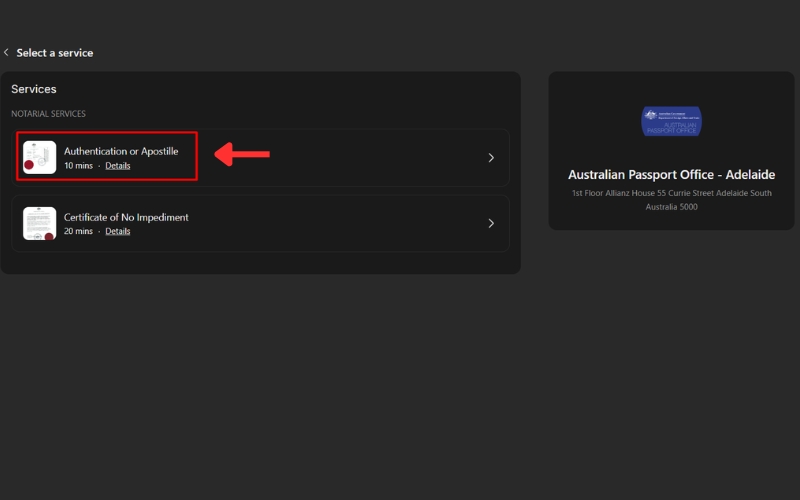Open Details link under Authentication or Apostille
The image size is (800, 500).
118,166
